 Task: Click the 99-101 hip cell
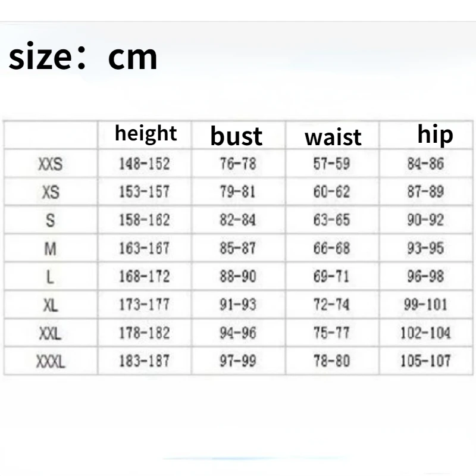pyautogui.click(x=425, y=305)
